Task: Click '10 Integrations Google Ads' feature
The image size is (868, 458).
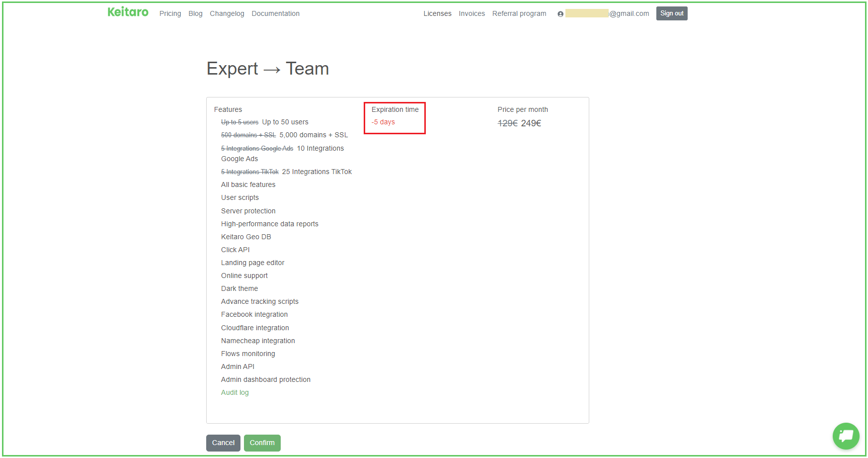Action: click(x=283, y=154)
